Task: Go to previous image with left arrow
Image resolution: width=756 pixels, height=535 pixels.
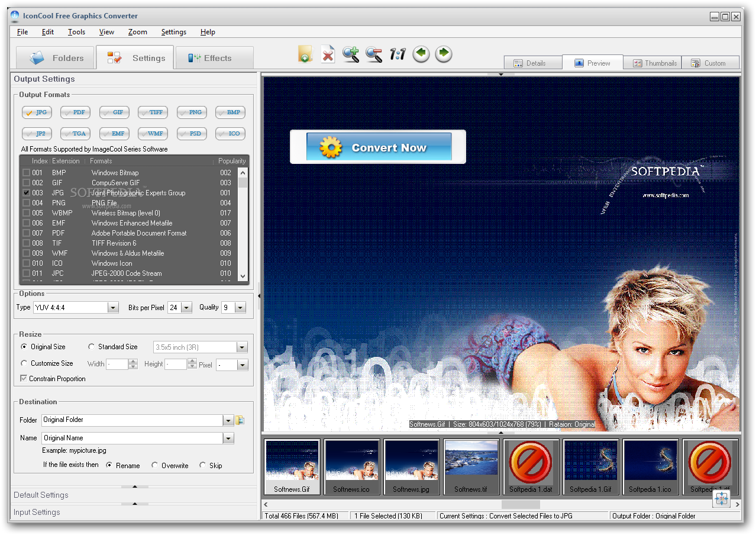Action: point(421,54)
